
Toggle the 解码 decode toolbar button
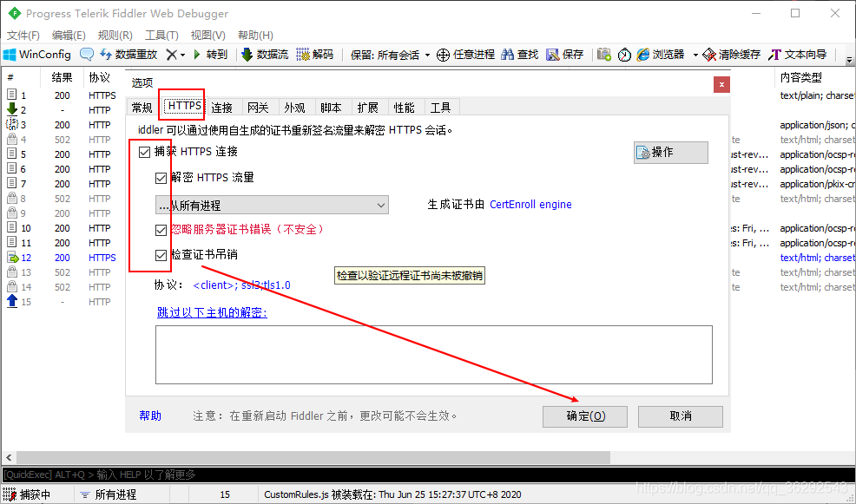coord(315,55)
